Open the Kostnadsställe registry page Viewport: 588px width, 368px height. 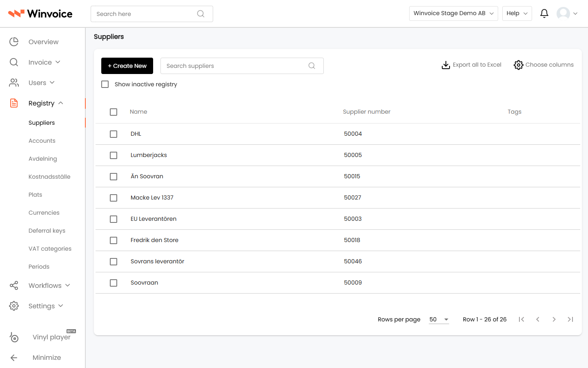pos(49,177)
